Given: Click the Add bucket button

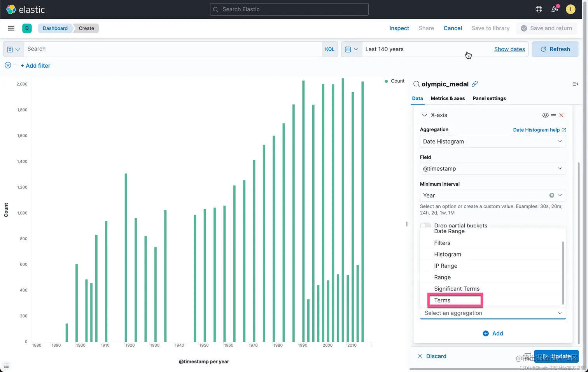Looking at the screenshot, I should click(x=493, y=333).
